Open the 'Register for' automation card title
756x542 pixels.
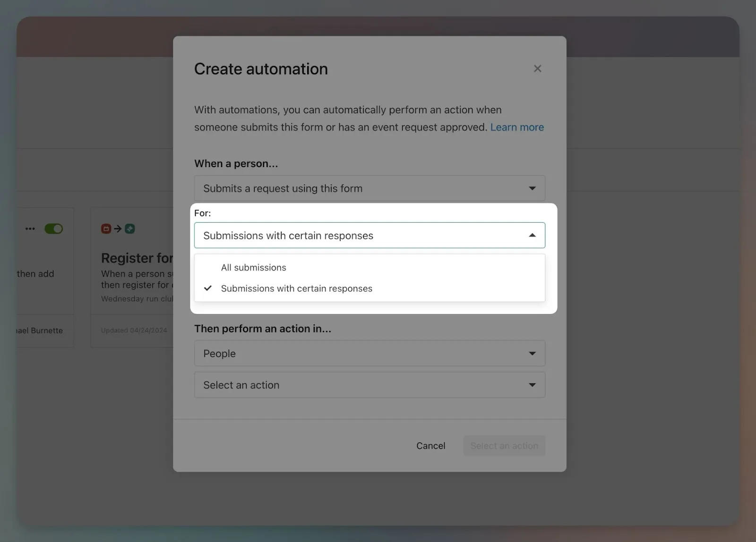[x=137, y=258]
